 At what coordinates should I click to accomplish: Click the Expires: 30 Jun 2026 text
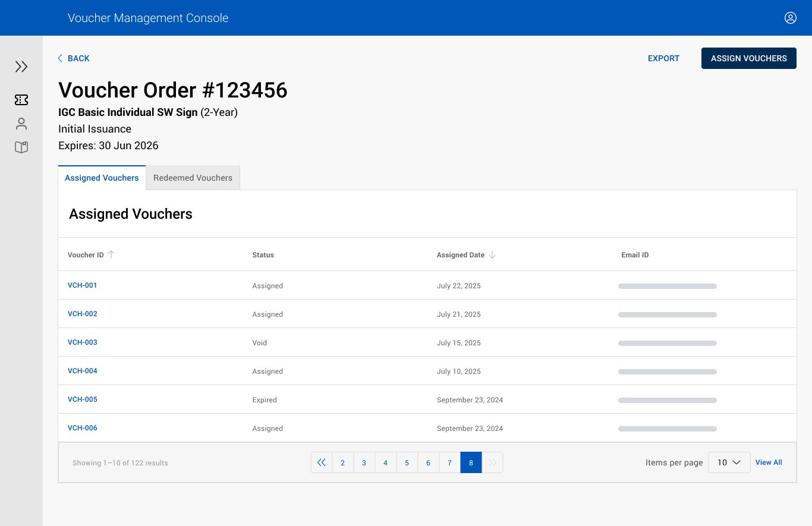point(108,146)
